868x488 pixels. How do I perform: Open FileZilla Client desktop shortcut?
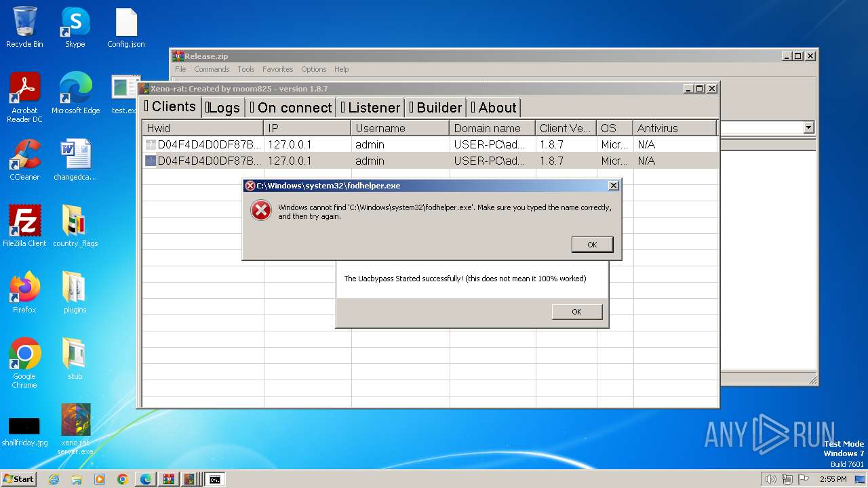24,226
